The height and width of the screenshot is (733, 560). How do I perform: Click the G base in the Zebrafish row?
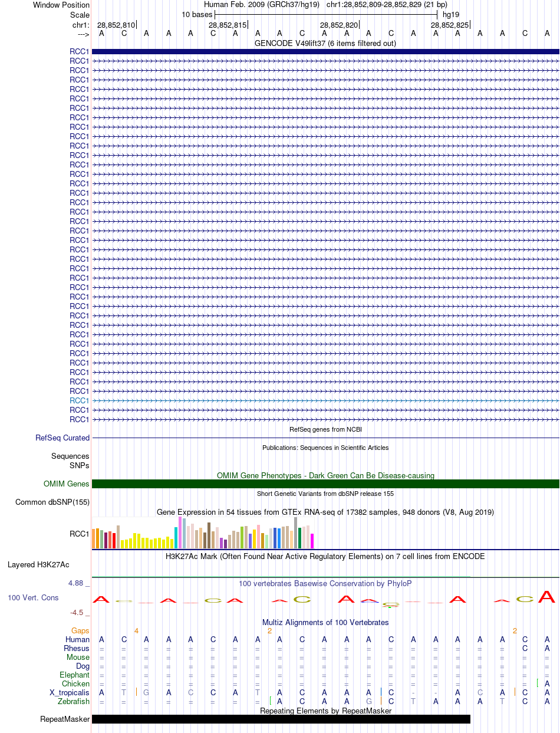click(368, 702)
